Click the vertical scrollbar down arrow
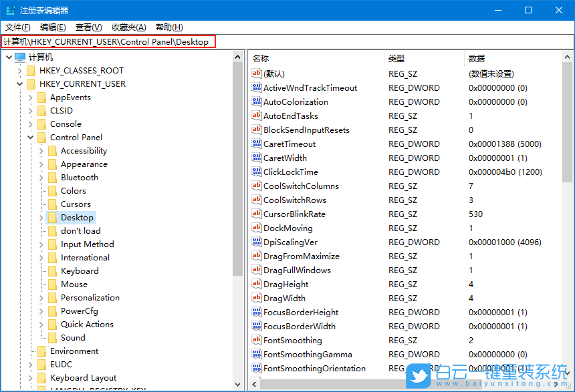Screen dimensions: 575x392 tap(238, 384)
